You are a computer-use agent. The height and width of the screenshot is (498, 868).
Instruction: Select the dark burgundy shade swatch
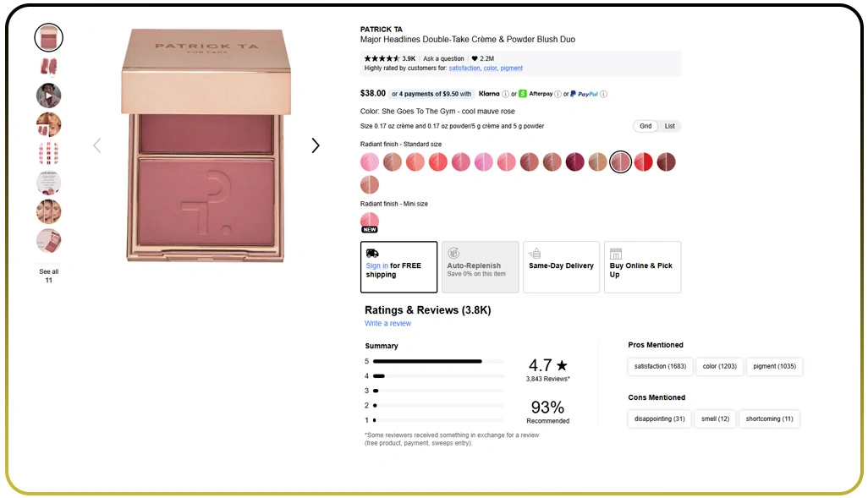575,161
